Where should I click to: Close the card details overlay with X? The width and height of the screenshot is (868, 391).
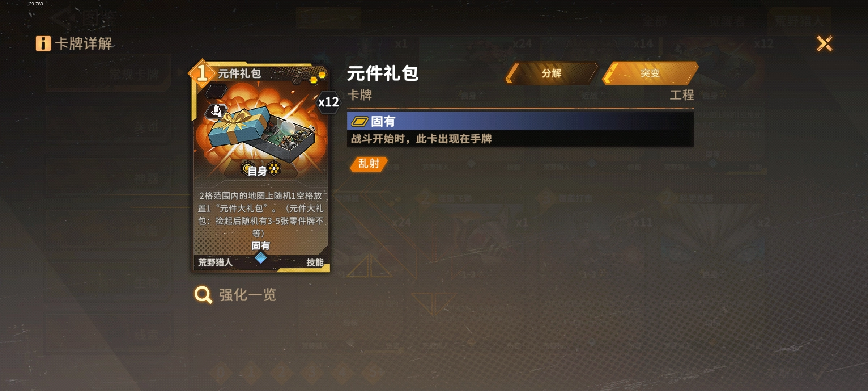point(825,44)
